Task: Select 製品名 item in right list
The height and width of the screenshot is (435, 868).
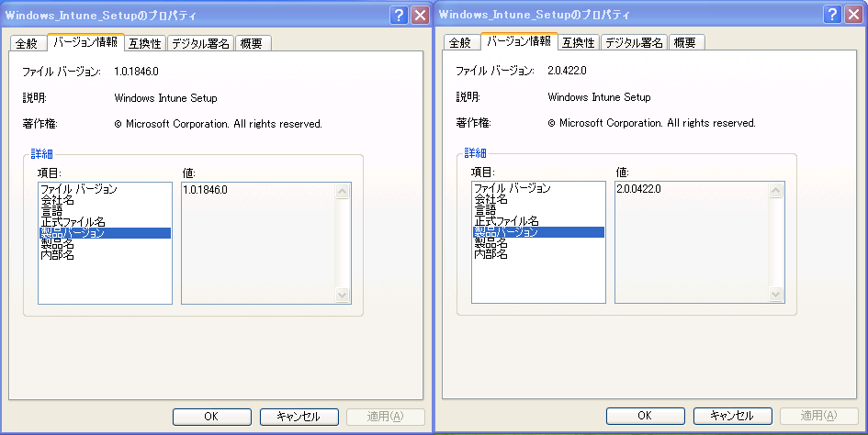Action: click(538, 242)
